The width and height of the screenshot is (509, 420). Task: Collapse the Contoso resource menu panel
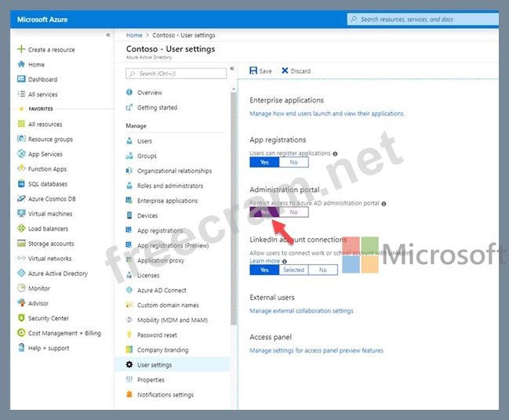(232, 68)
